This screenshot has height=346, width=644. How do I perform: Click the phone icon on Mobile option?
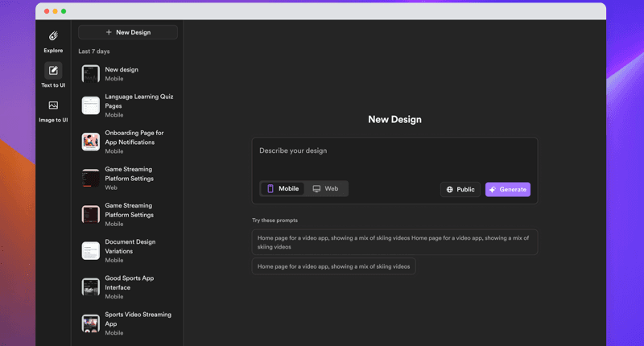[270, 188]
